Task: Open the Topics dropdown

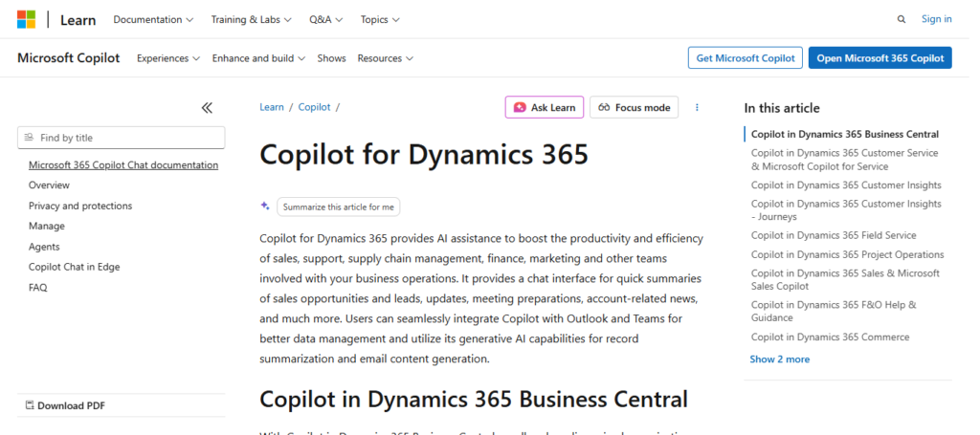Action: coord(380,19)
